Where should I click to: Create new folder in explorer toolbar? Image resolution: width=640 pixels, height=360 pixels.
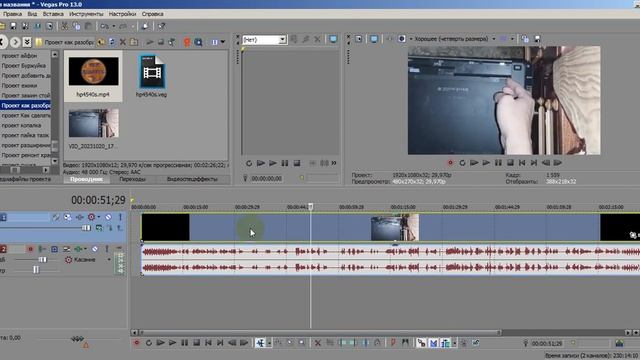tap(133, 42)
